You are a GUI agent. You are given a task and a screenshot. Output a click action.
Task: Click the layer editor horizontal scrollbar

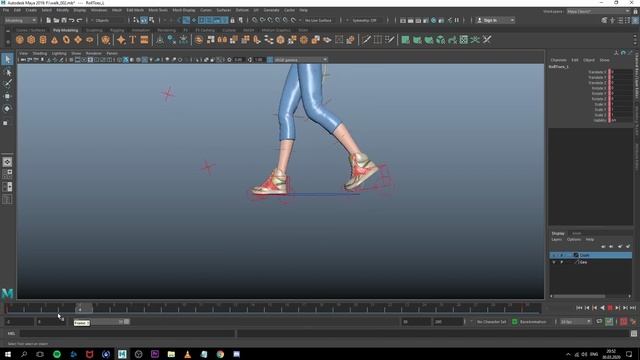click(x=579, y=296)
